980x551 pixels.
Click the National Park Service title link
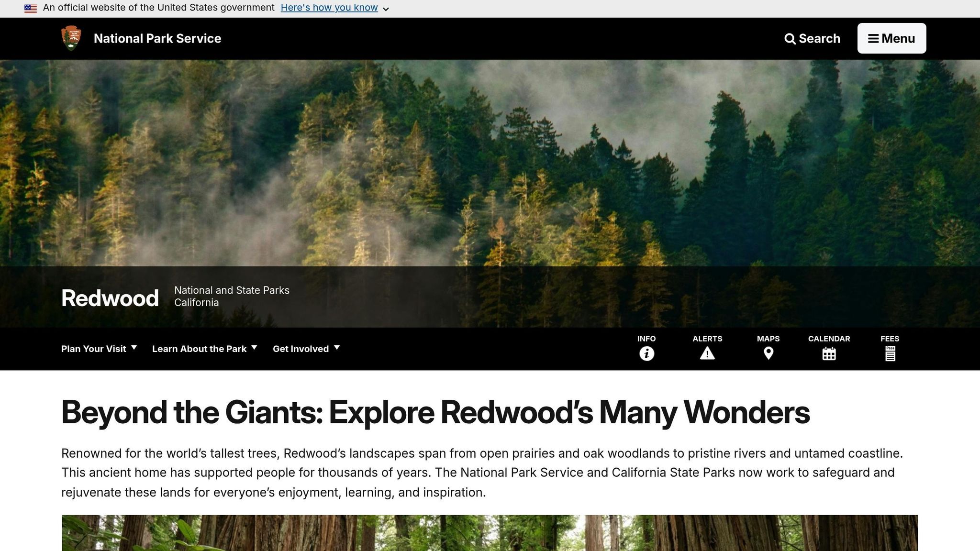click(157, 38)
